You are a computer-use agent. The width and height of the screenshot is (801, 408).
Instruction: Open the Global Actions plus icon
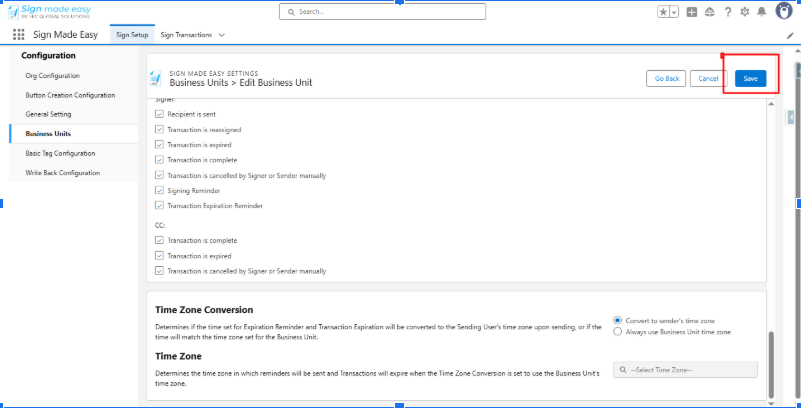tap(692, 12)
